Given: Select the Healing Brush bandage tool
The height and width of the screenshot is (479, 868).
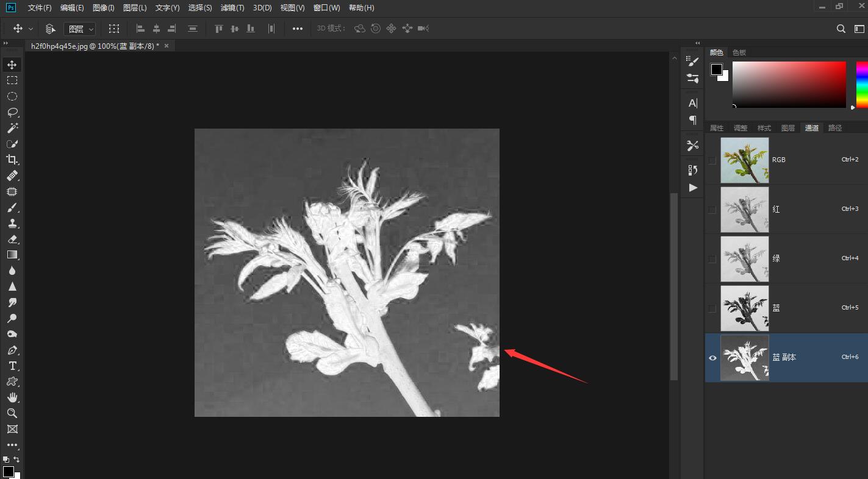Looking at the screenshot, I should [x=12, y=176].
